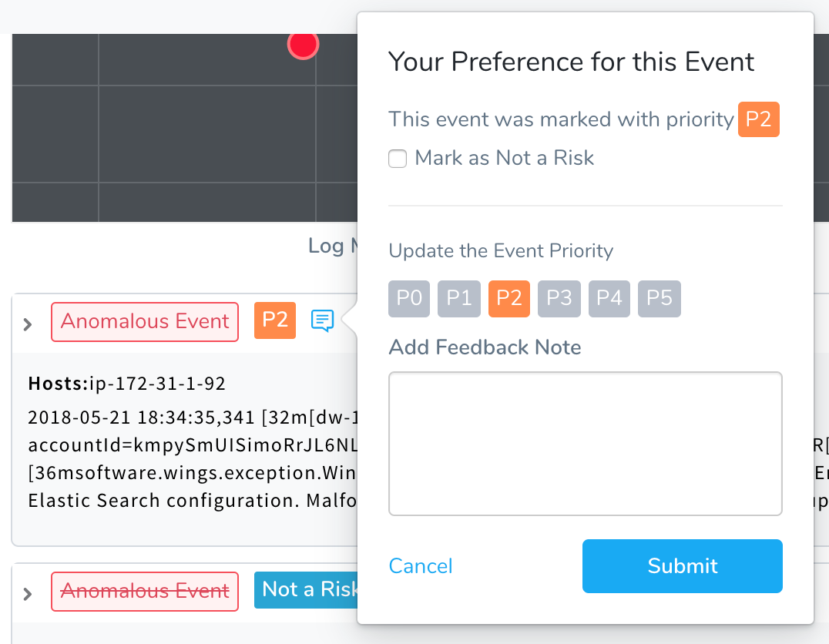Image resolution: width=829 pixels, height=644 pixels.
Task: Click the P2 badge in marked priority line
Action: tap(759, 119)
